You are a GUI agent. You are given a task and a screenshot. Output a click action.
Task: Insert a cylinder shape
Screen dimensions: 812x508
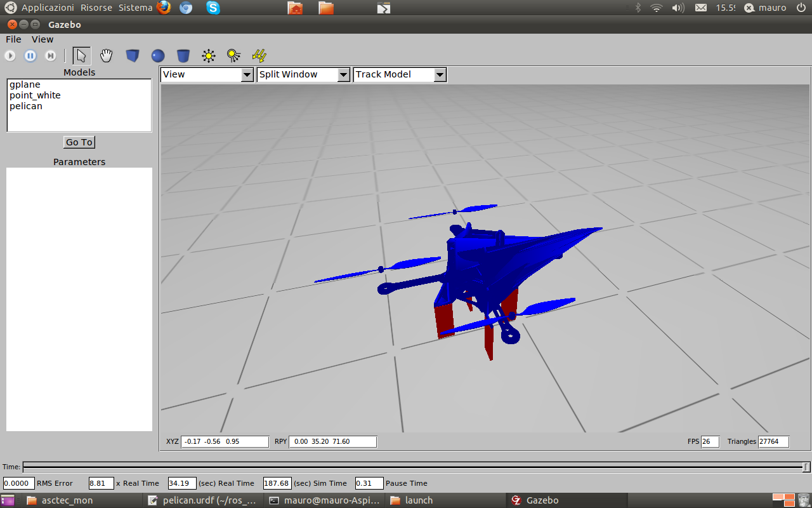(183, 56)
